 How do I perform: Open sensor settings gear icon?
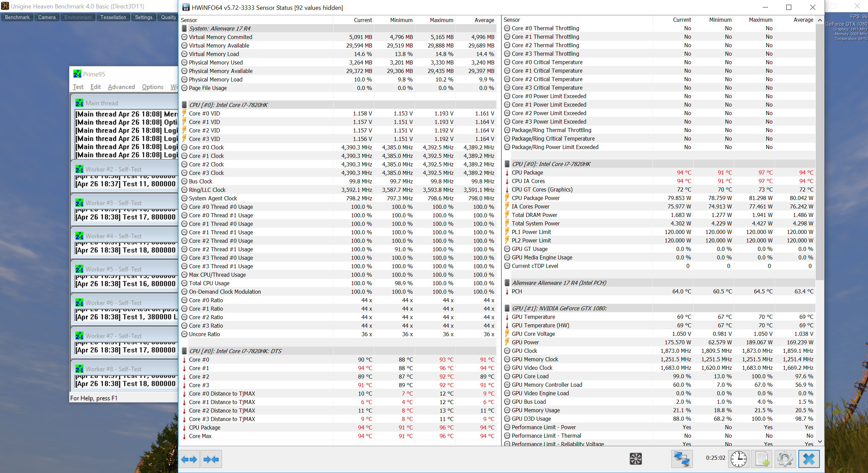click(785, 459)
